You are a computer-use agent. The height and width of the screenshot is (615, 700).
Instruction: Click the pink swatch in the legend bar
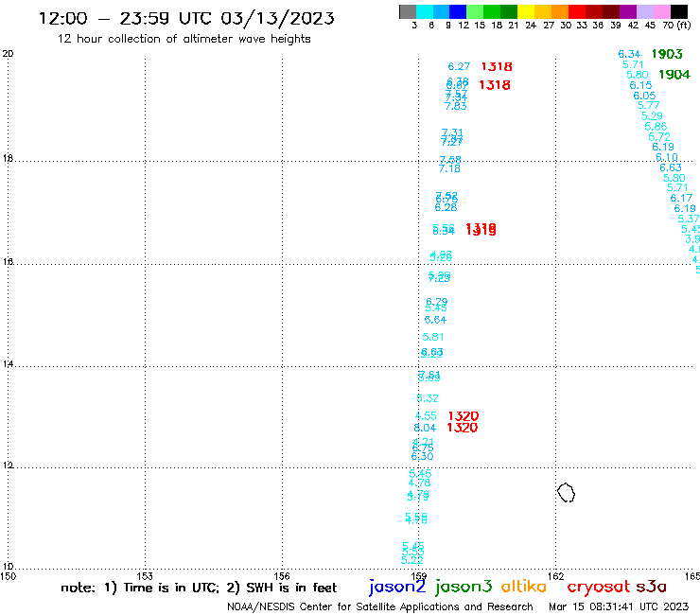pos(661,11)
